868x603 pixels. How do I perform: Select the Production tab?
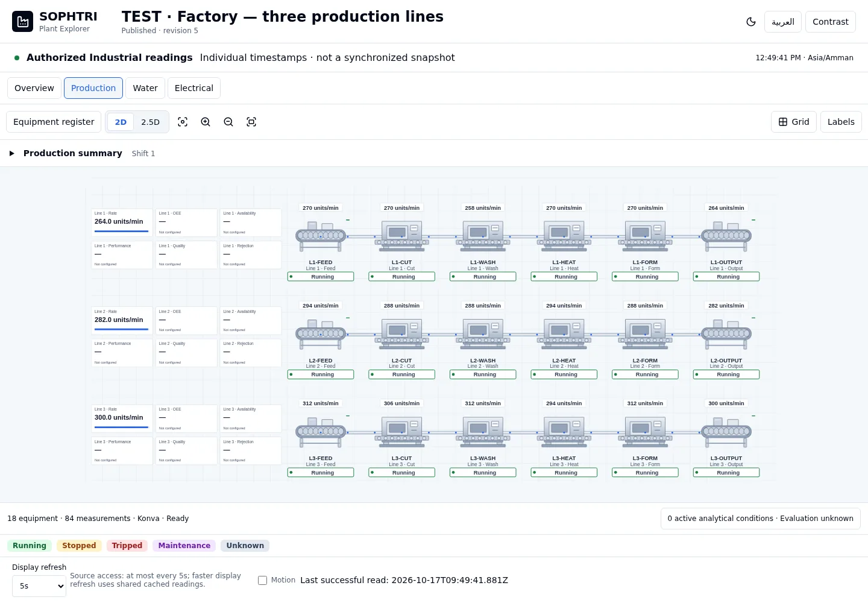[93, 88]
